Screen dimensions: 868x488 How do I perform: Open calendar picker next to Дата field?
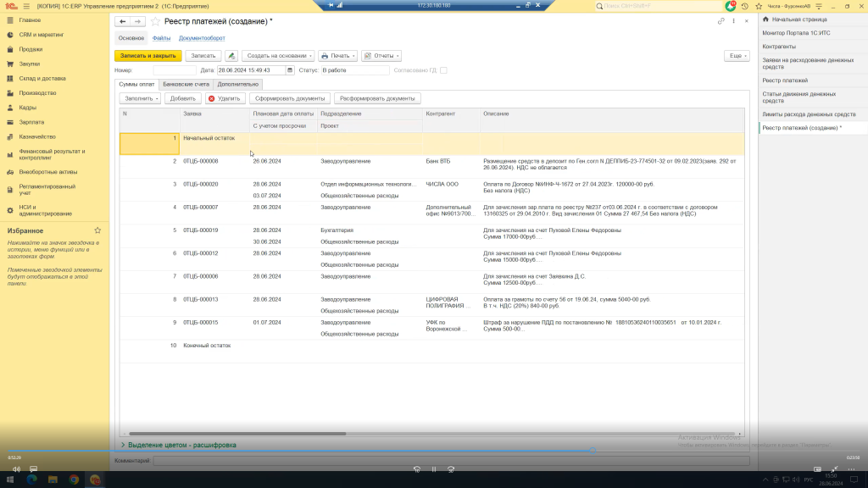(x=291, y=70)
